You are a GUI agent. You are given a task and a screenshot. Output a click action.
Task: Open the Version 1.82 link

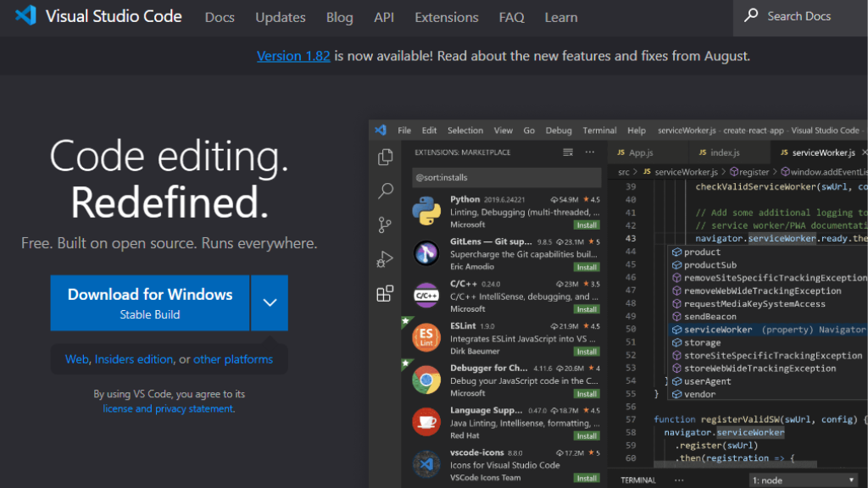coord(293,56)
